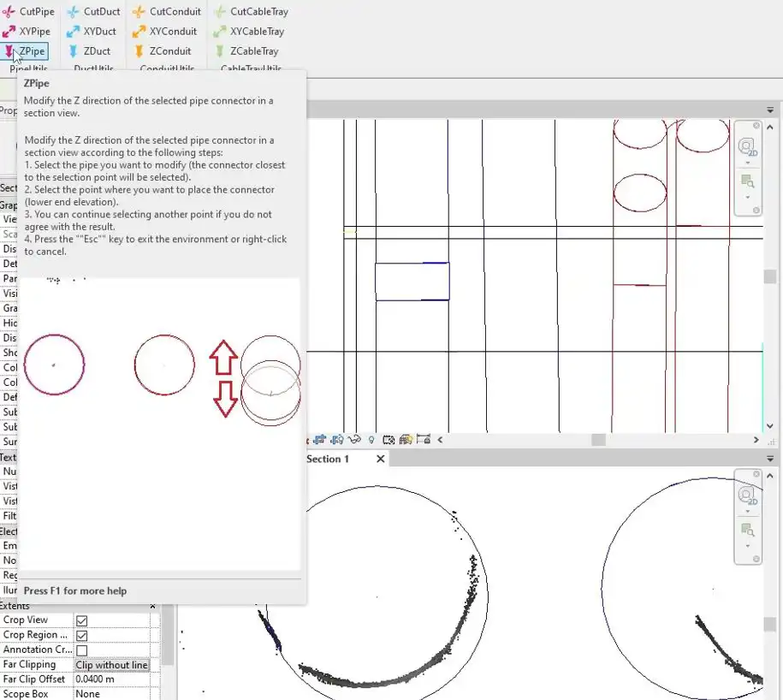Open navigation bar customize menu in upper view
The width and height of the screenshot is (783, 700).
coord(756,211)
